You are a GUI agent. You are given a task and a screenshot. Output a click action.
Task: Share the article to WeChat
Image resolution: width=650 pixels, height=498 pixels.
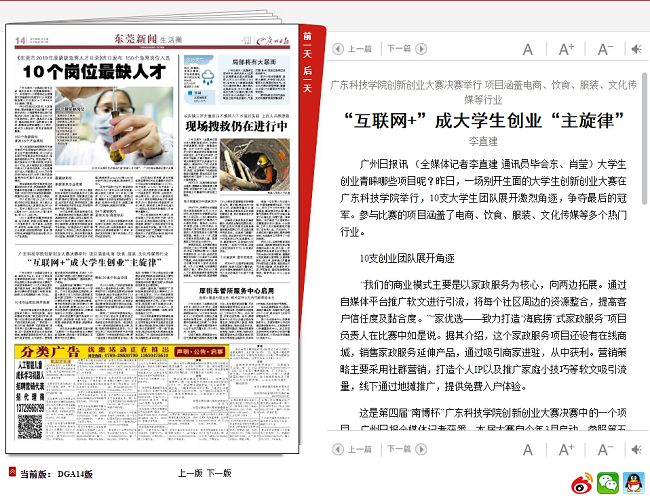pyautogui.click(x=608, y=483)
